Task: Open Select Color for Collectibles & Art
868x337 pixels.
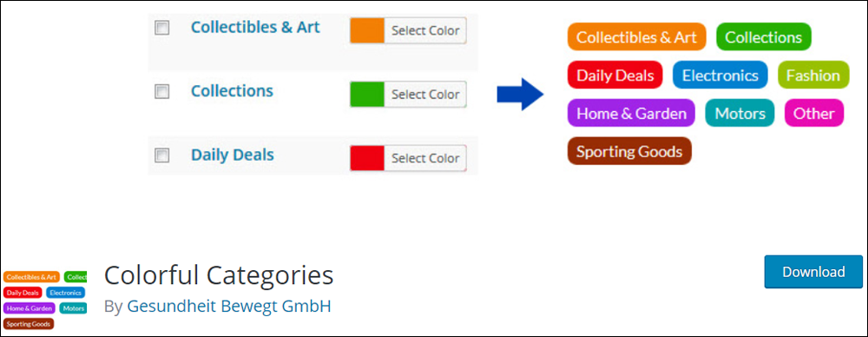Action: pyautogui.click(x=425, y=30)
